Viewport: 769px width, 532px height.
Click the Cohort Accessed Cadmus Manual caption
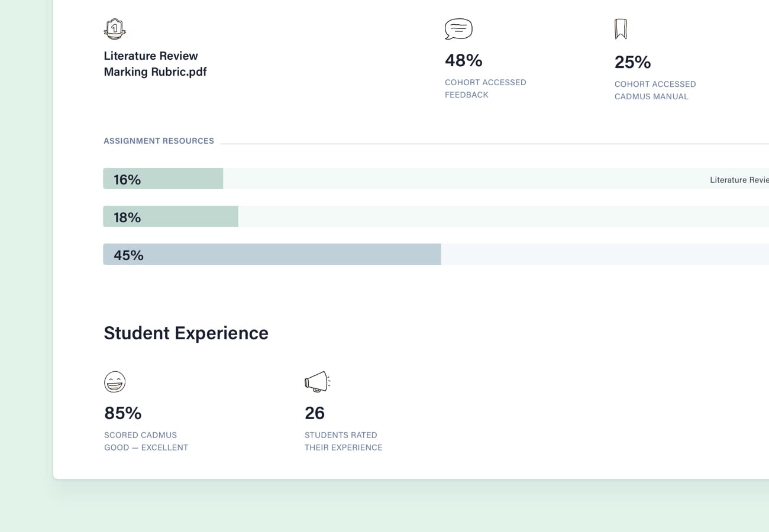pos(655,90)
